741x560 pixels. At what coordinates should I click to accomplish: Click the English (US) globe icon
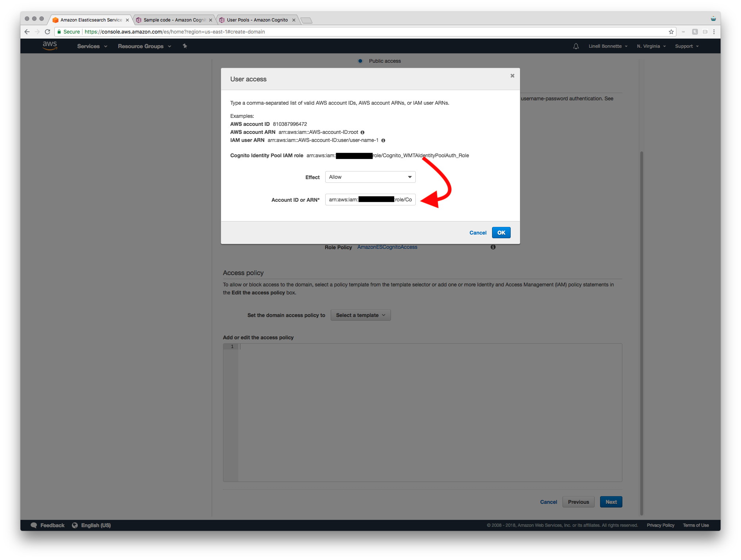point(75,525)
